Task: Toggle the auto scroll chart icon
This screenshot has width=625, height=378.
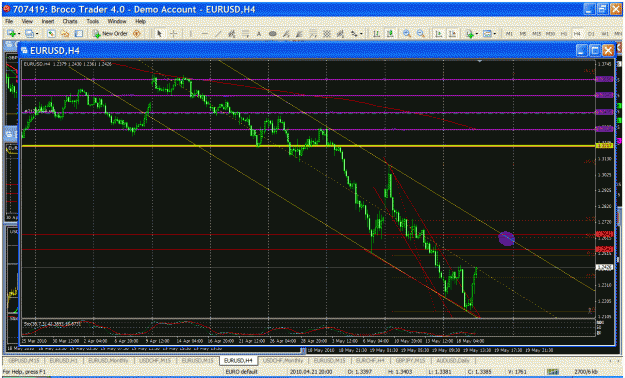Action: pyautogui.click(x=438, y=34)
